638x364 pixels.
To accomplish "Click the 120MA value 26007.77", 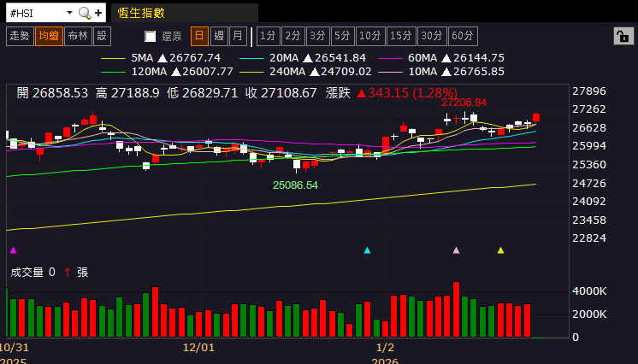I will click(208, 72).
